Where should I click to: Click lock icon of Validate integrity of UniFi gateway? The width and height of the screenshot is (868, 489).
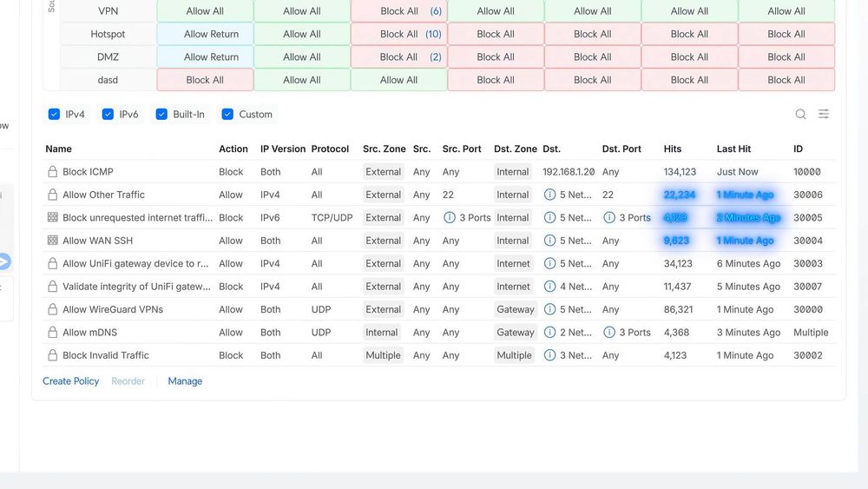pyautogui.click(x=53, y=287)
